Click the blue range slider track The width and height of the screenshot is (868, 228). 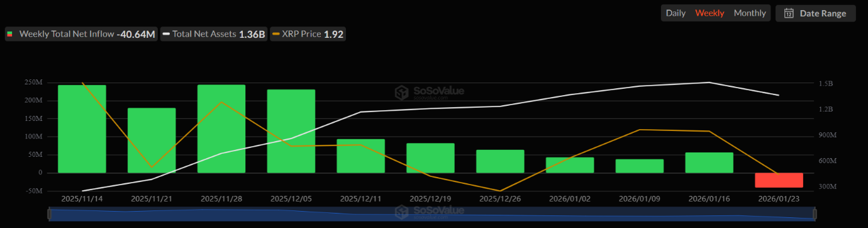click(431, 215)
